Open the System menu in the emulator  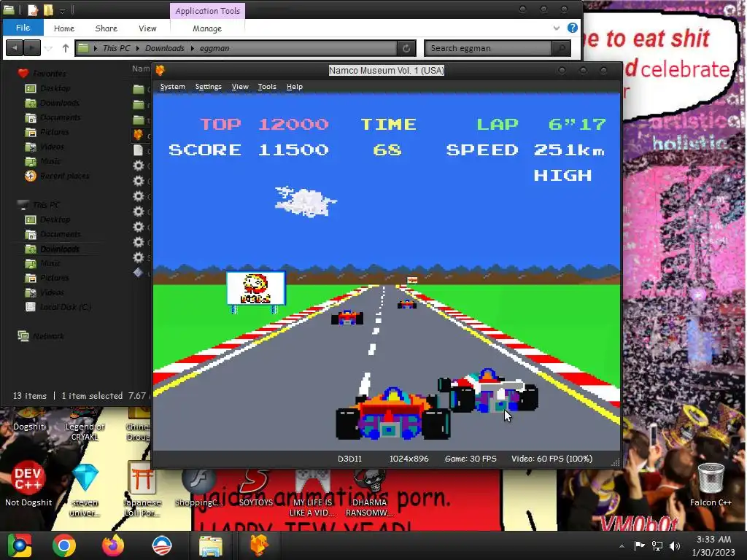tap(172, 87)
